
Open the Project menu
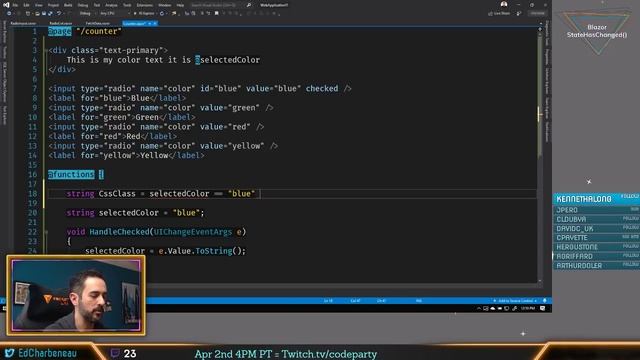(x=53, y=5)
